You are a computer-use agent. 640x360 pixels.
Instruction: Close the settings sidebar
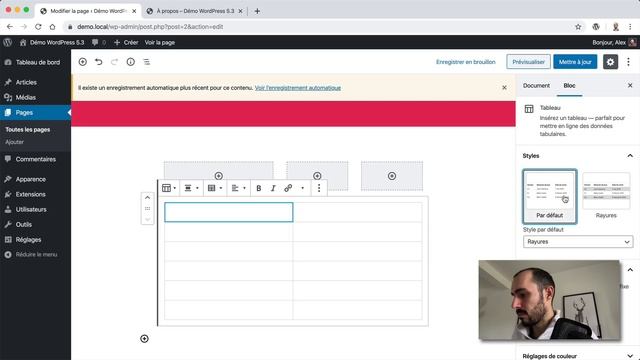pyautogui.click(x=630, y=85)
